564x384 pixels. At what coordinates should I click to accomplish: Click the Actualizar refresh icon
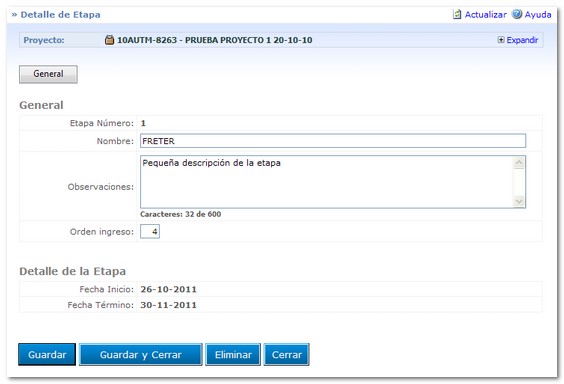457,14
